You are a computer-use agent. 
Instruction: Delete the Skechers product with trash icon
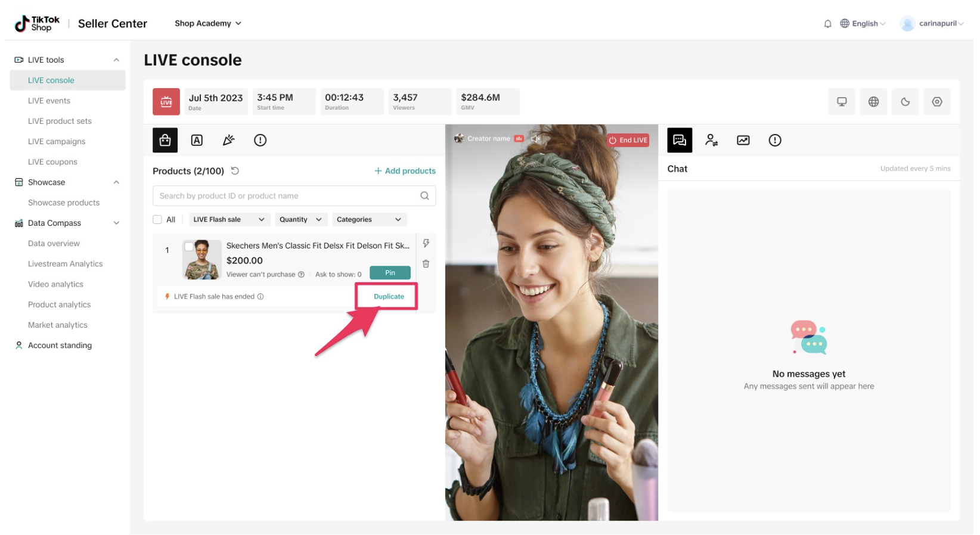tap(426, 264)
